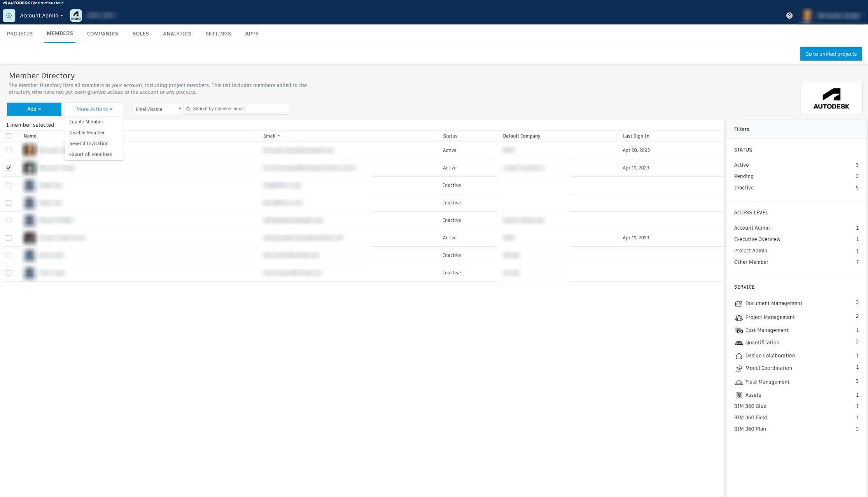Check the checkbox for the first member row
The height and width of the screenshot is (497, 868).
coord(9,150)
